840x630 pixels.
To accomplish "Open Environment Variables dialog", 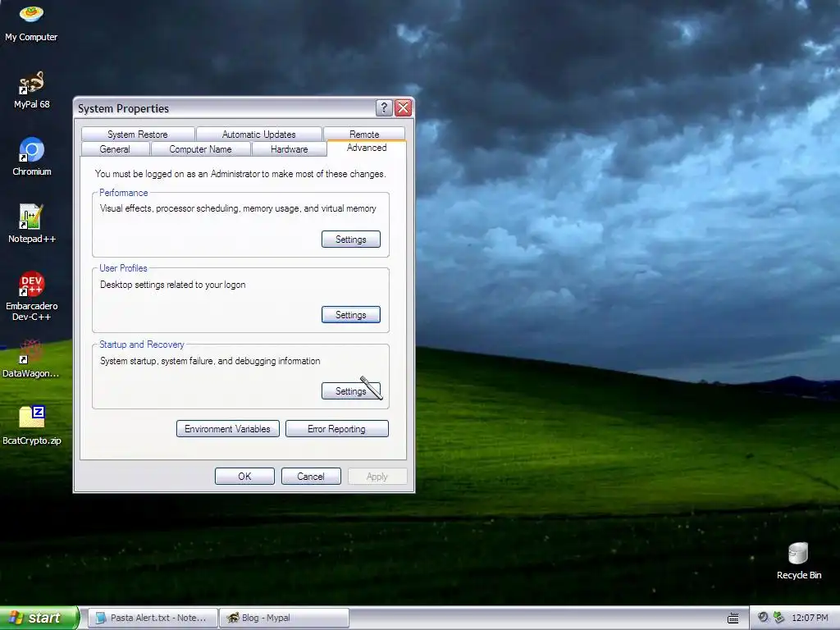I will (x=228, y=429).
